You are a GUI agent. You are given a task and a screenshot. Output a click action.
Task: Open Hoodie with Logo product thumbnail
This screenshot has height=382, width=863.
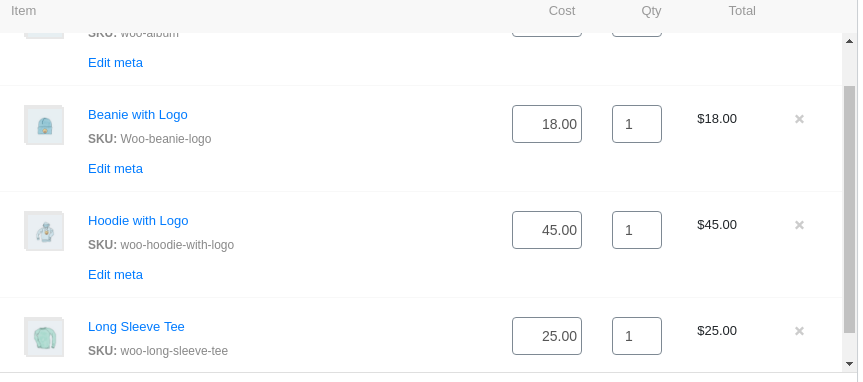[44, 231]
